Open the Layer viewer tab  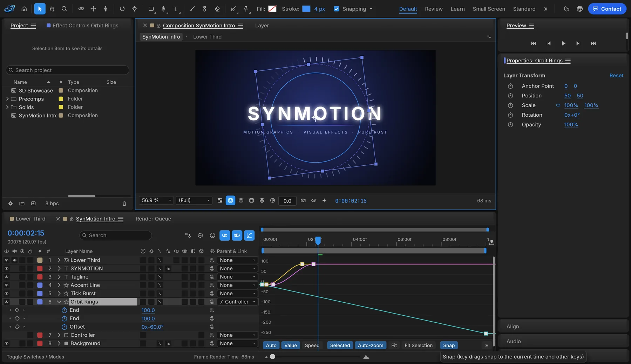pos(262,26)
